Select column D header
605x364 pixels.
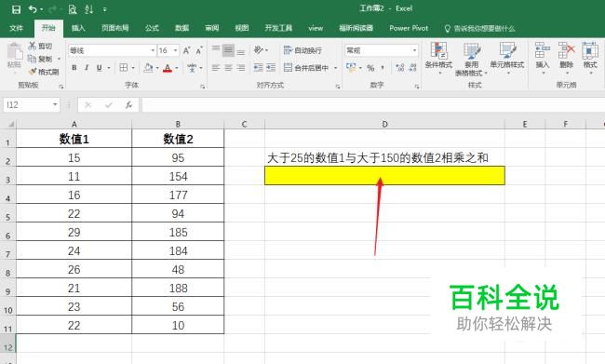384,124
